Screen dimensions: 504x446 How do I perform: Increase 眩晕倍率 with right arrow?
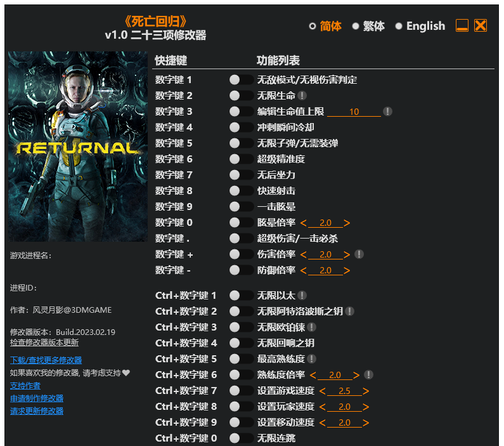[x=347, y=223]
